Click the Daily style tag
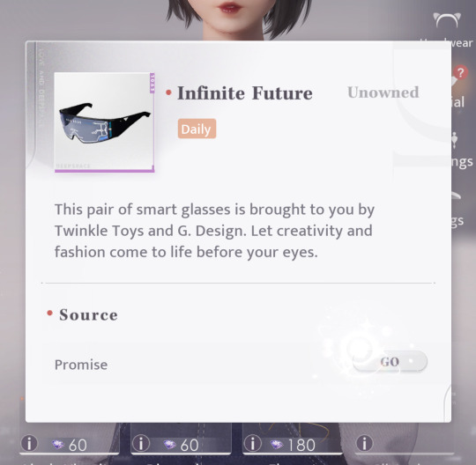476x465 pixels. coord(197,129)
